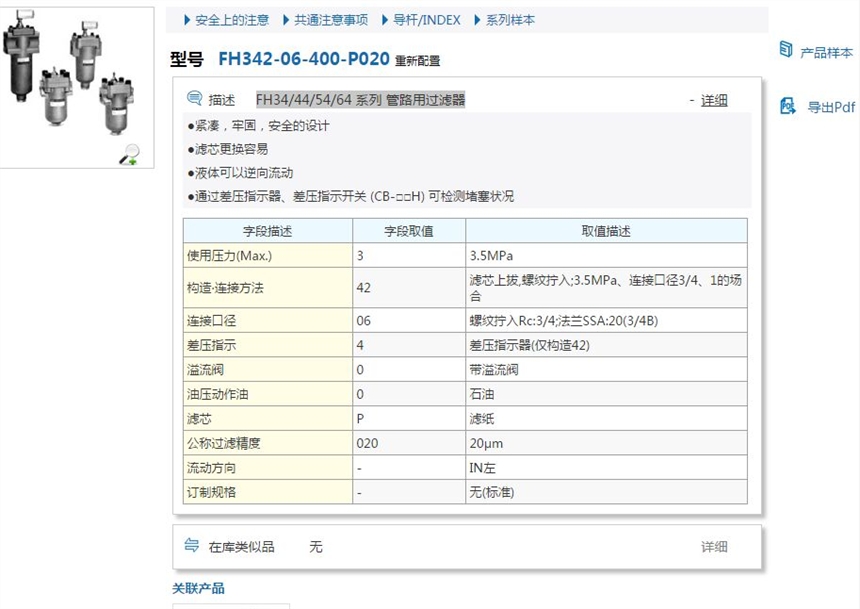Click the 描述 speech bubble icon
The width and height of the screenshot is (860, 609).
click(x=194, y=99)
